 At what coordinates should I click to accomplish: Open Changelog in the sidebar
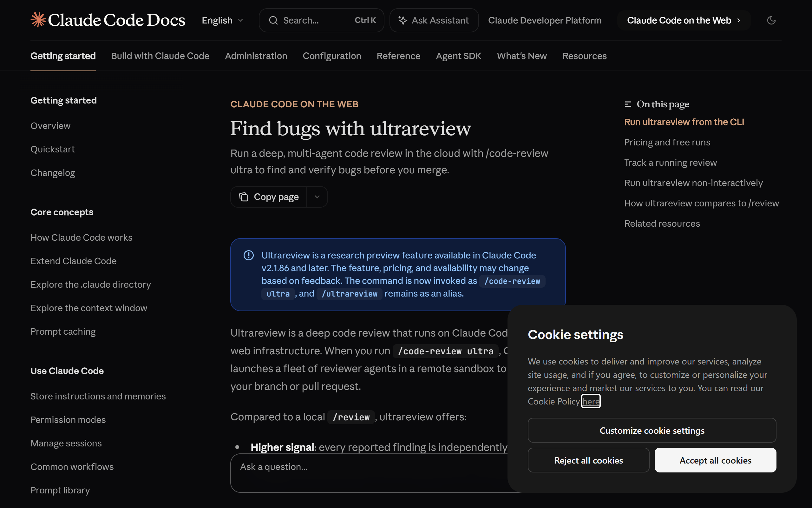click(x=53, y=173)
